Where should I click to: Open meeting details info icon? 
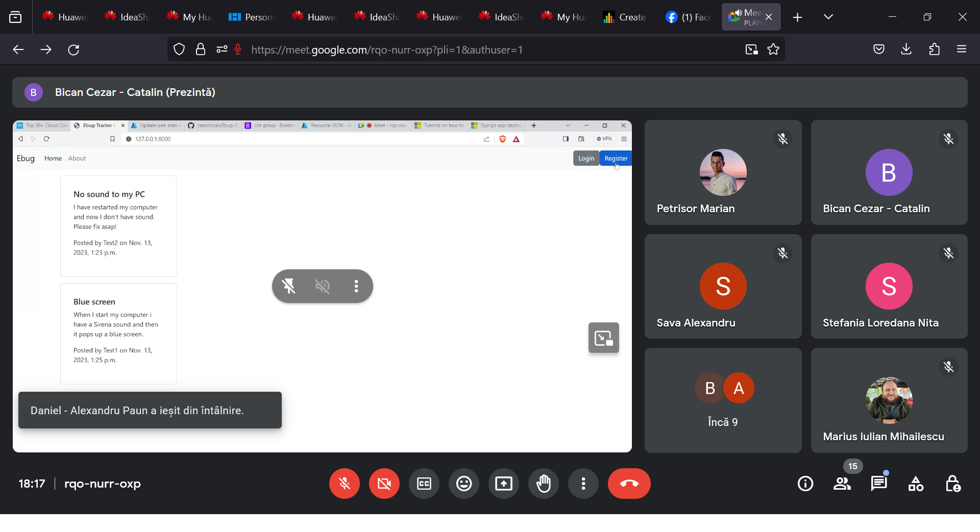coord(805,484)
